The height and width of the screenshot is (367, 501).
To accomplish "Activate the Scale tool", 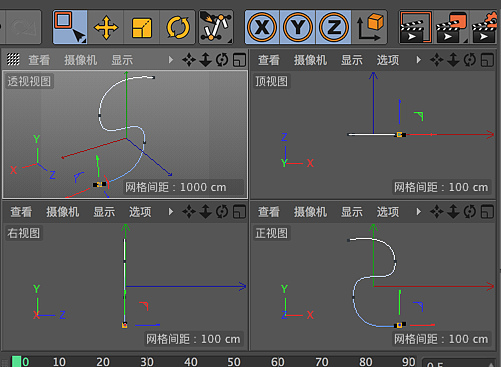I will (x=142, y=27).
